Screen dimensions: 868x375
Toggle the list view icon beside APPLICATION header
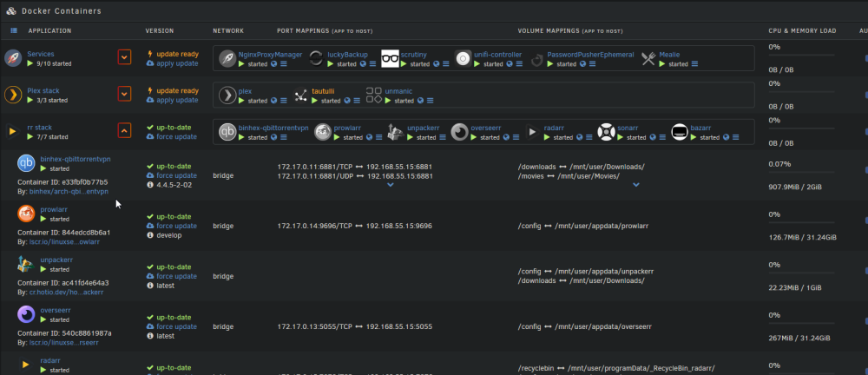tap(14, 31)
